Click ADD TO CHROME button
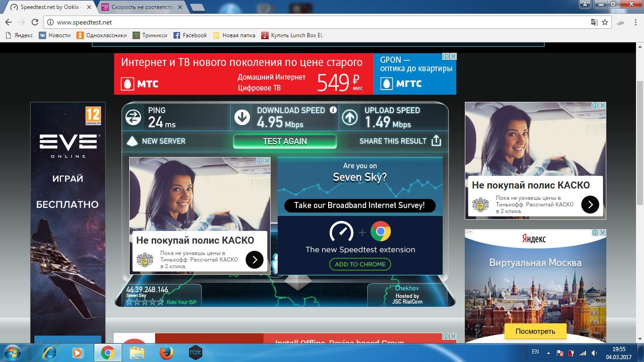The width and height of the screenshot is (644, 362). click(360, 264)
